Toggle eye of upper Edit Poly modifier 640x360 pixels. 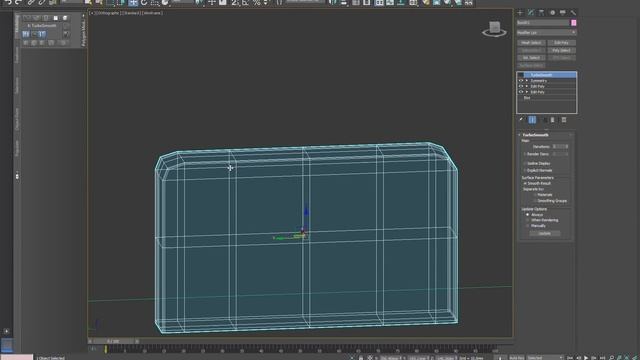click(520, 86)
